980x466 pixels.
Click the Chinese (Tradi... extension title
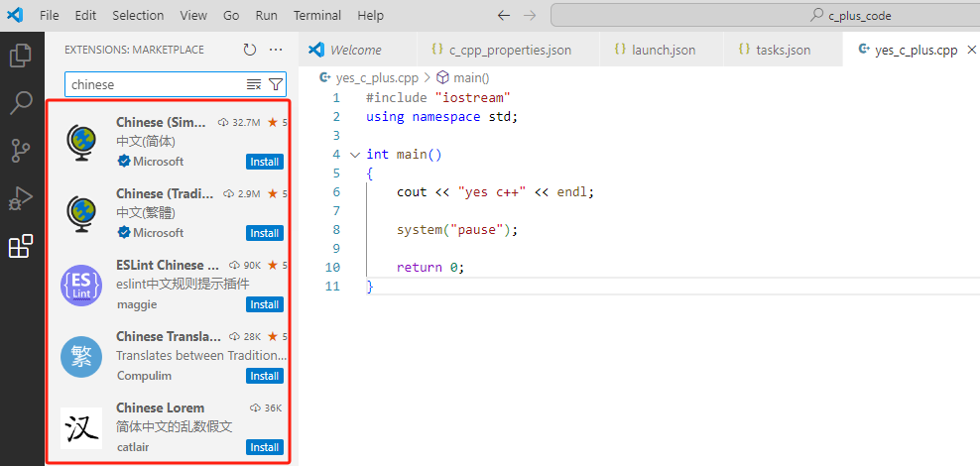click(x=165, y=193)
